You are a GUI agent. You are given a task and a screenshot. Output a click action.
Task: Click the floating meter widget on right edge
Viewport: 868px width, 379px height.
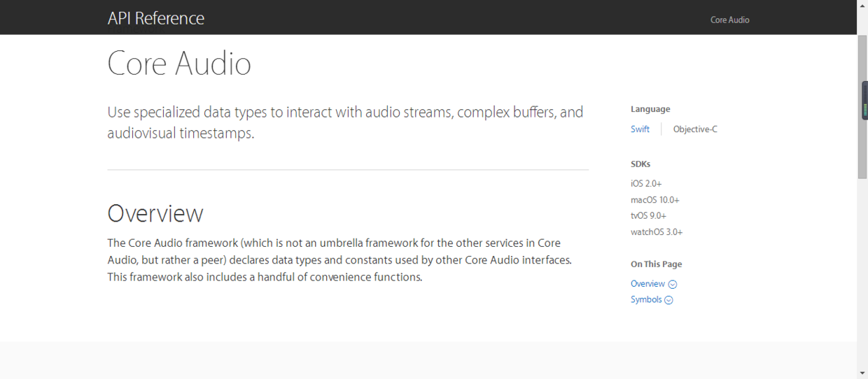[x=864, y=101]
